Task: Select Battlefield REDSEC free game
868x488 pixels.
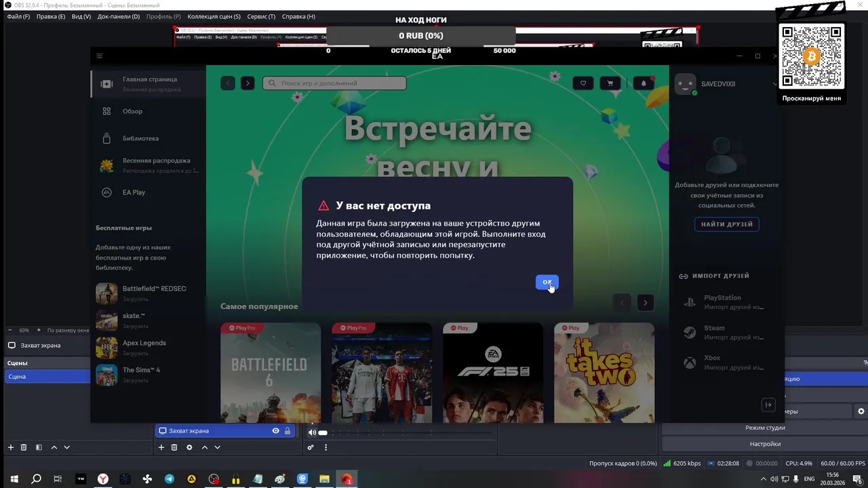Action: click(x=148, y=293)
